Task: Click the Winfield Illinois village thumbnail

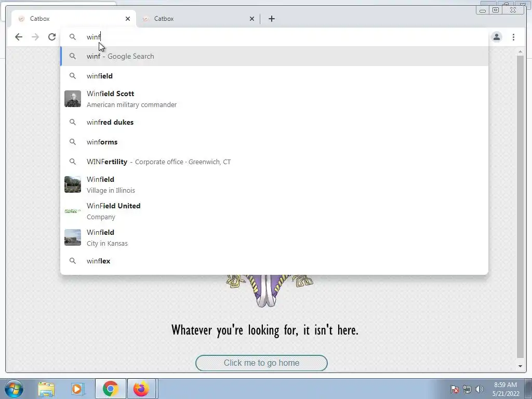Action: click(73, 184)
